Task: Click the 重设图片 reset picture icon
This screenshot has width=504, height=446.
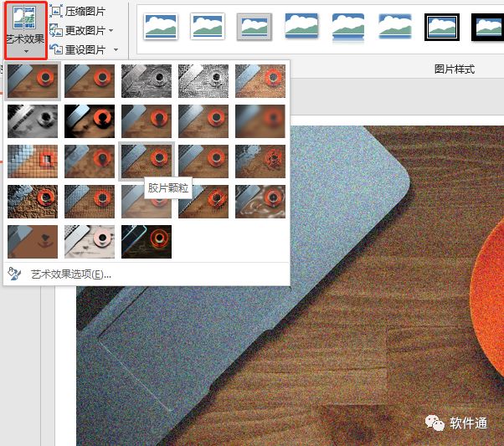Action: point(56,49)
